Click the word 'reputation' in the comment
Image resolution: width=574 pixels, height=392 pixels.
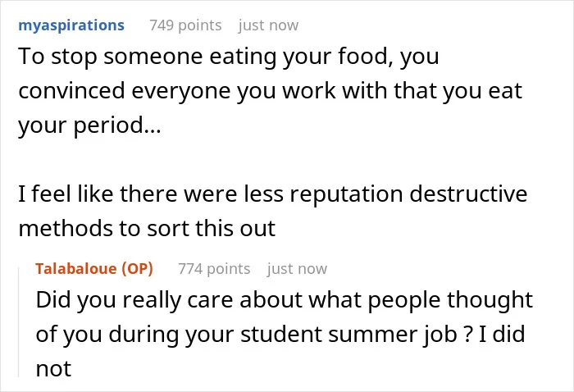point(346,194)
